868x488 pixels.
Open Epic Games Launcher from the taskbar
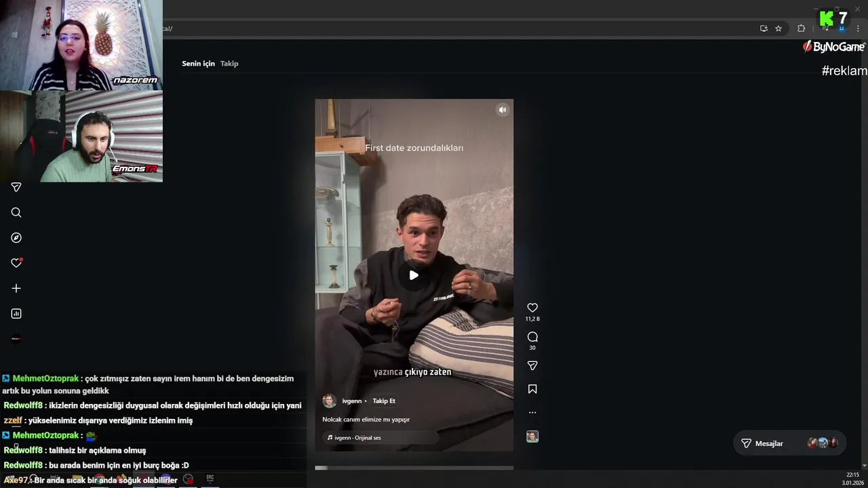210,479
